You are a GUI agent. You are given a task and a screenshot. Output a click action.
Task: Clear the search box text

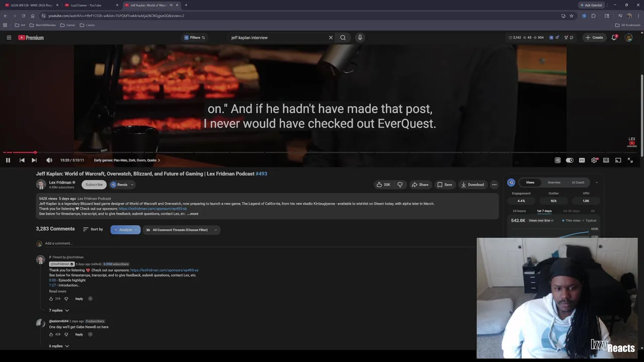coord(331,38)
